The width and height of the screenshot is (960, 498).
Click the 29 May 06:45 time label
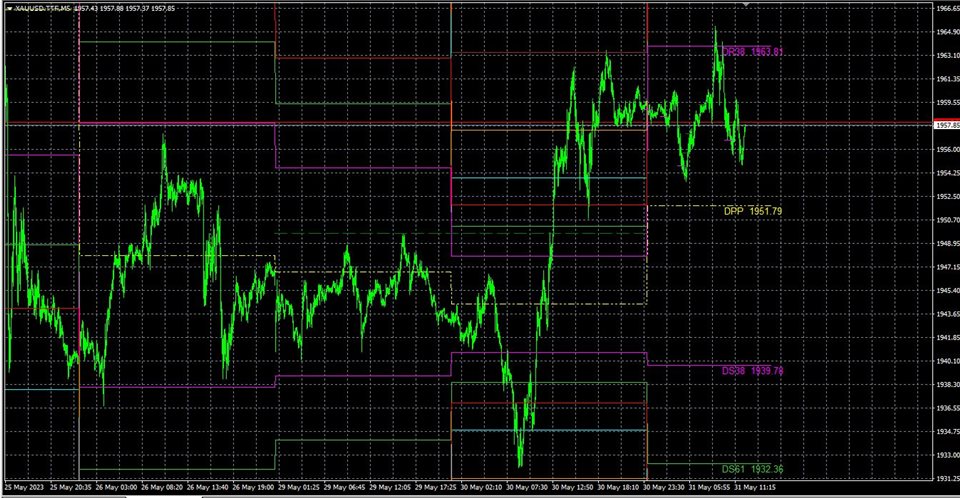pyautogui.click(x=344, y=488)
